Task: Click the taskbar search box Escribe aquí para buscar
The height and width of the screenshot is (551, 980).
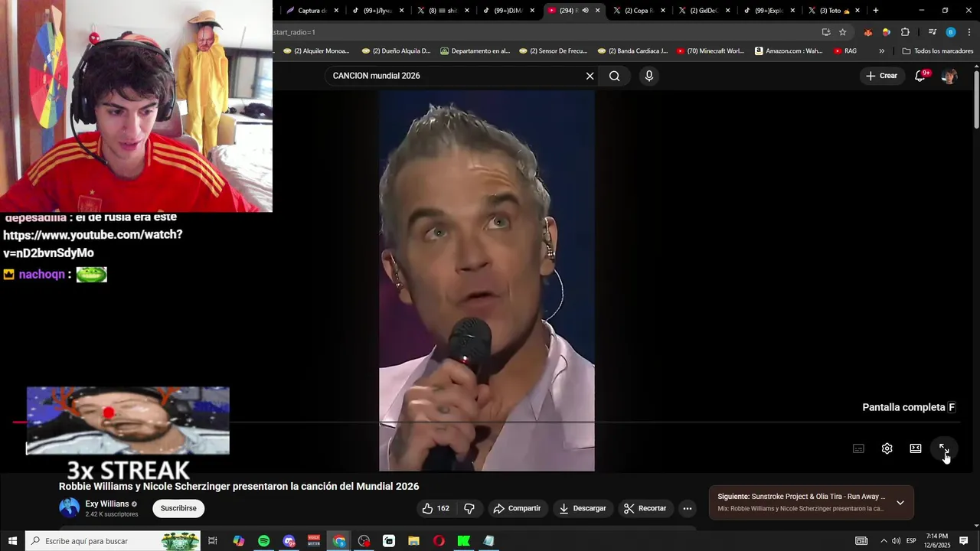Action: pos(113,541)
